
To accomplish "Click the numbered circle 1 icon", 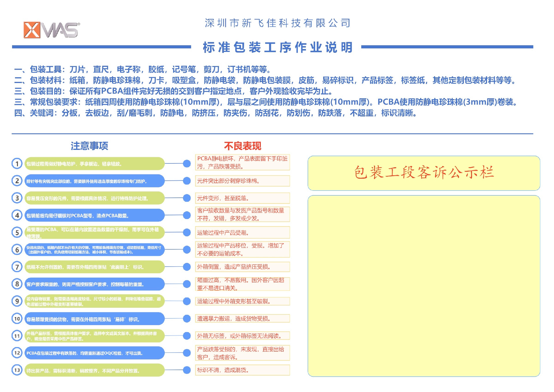I will (17, 164).
